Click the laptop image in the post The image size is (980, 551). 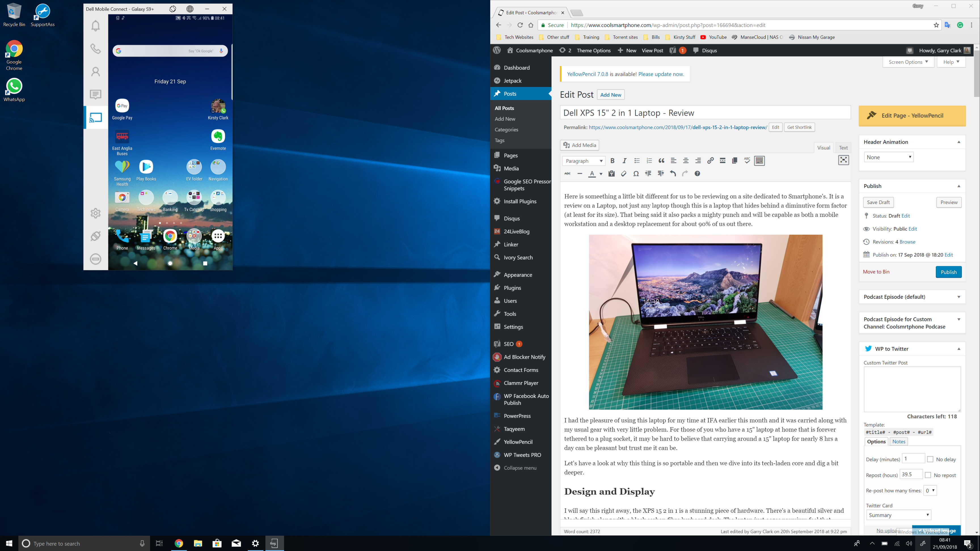pos(705,322)
